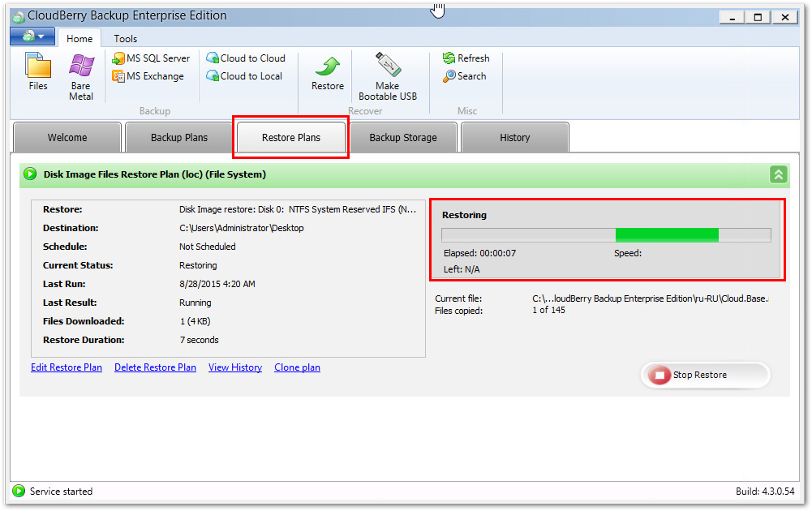Open the History tab

tap(515, 137)
